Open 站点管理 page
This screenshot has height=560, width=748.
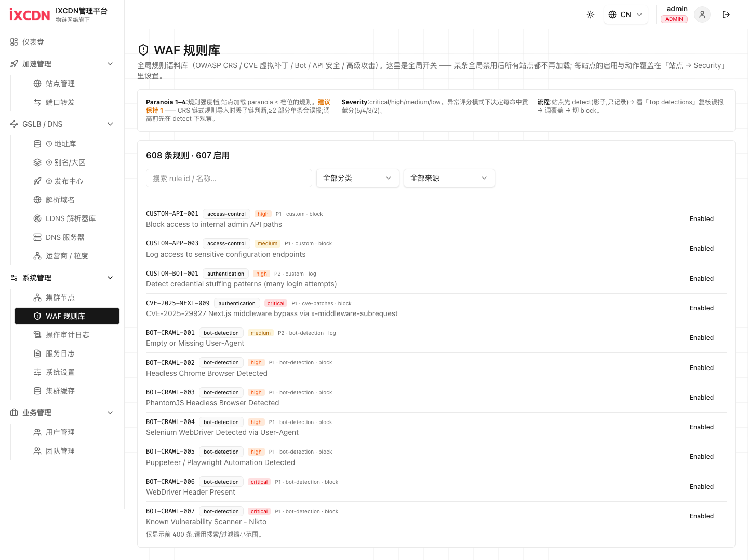click(66, 84)
